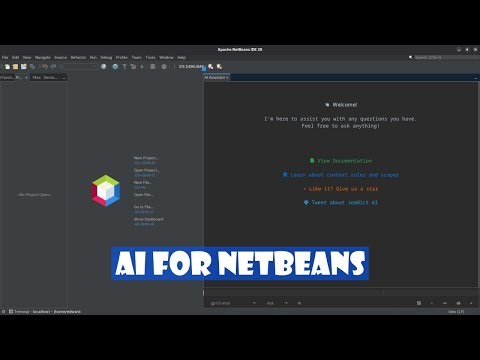Screen dimensions: 480x360
Task: Minimize the AI Assistant panel
Action: [476, 78]
